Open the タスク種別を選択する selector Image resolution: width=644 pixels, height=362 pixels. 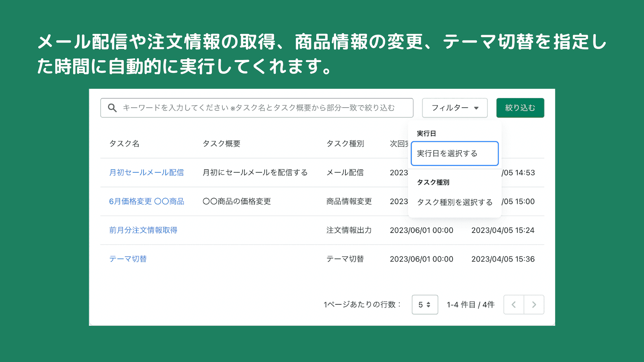(x=455, y=202)
